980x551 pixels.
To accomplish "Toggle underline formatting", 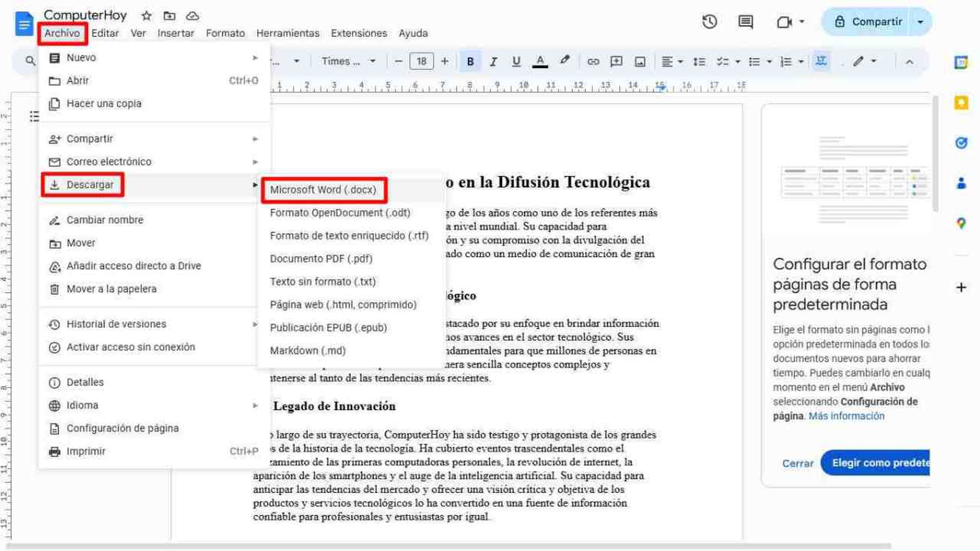I will click(516, 61).
